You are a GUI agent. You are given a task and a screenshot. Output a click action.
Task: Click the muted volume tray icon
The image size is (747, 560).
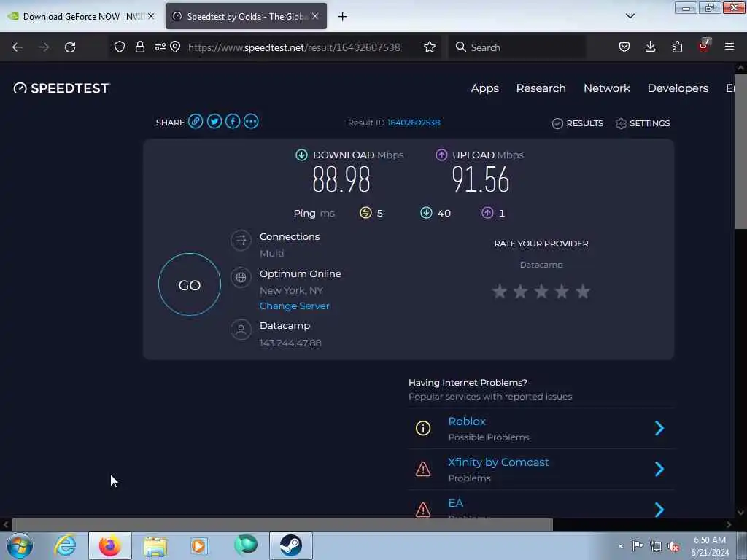point(673,547)
